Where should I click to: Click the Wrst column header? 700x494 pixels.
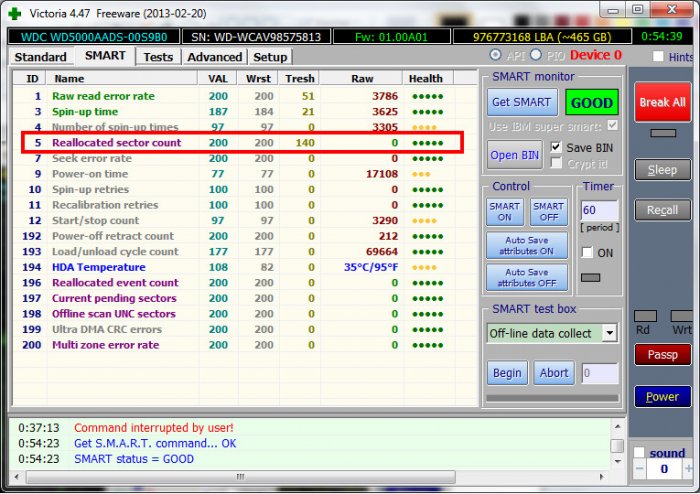[258, 79]
